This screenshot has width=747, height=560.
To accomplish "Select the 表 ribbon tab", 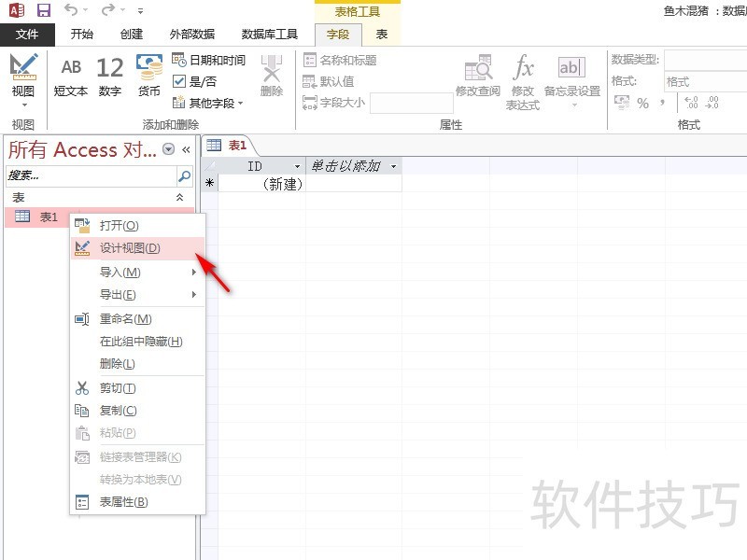I will coord(382,35).
